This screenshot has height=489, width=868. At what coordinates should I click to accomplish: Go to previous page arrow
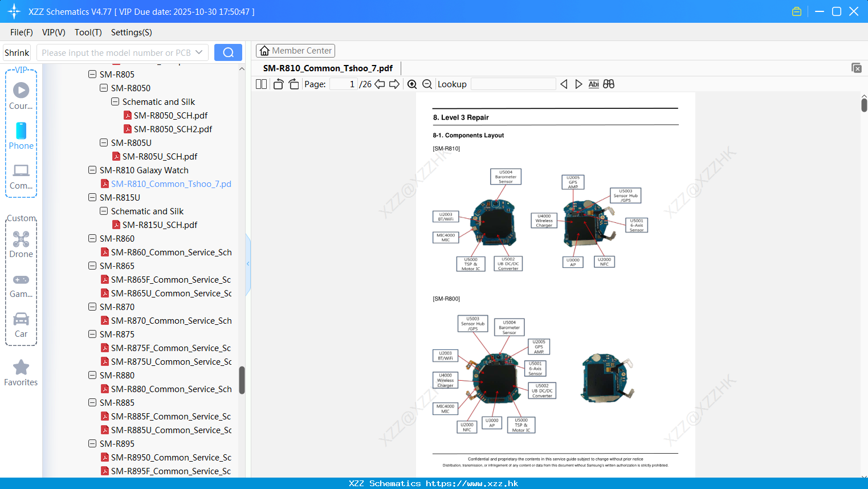tap(380, 84)
